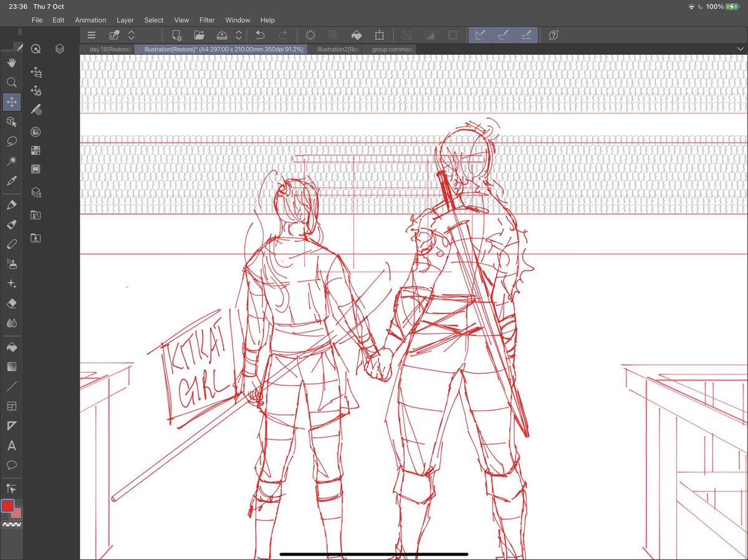Screen dimensions: 748x560
Task: Select the Text tool
Action: pos(11,446)
